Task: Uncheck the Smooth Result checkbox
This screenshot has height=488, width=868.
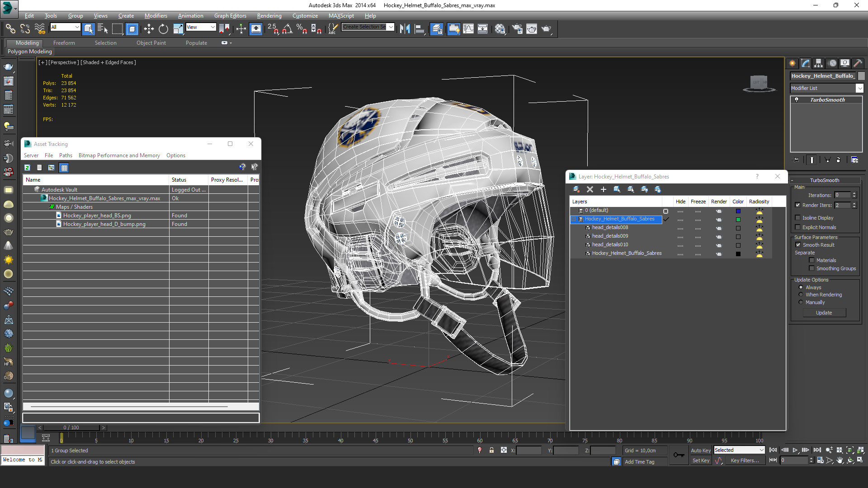Action: 798,244
